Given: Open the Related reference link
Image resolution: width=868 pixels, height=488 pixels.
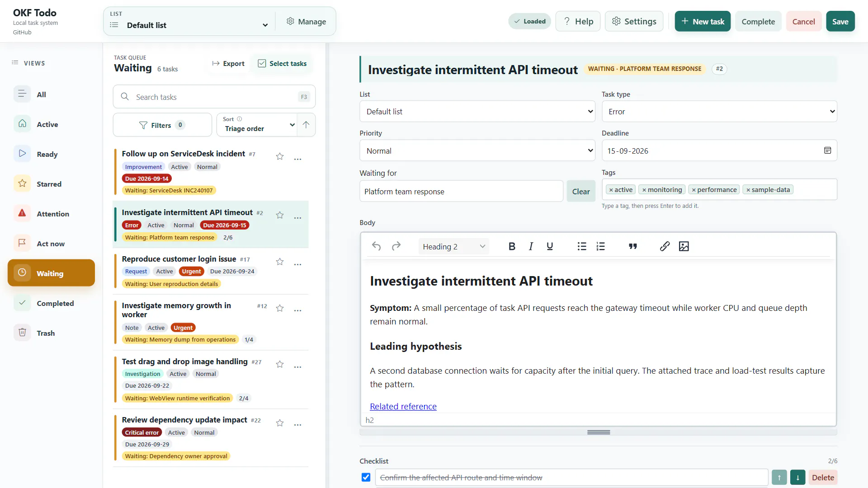Looking at the screenshot, I should tap(403, 406).
